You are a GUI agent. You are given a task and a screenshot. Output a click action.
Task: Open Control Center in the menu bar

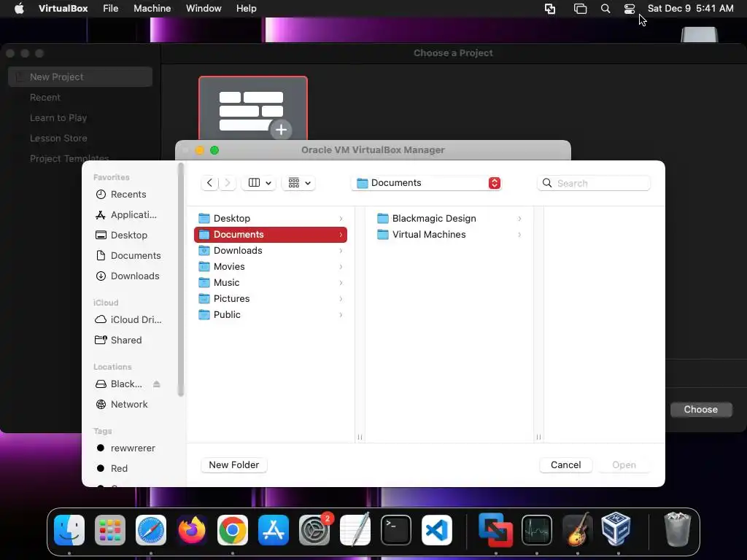[x=630, y=9]
